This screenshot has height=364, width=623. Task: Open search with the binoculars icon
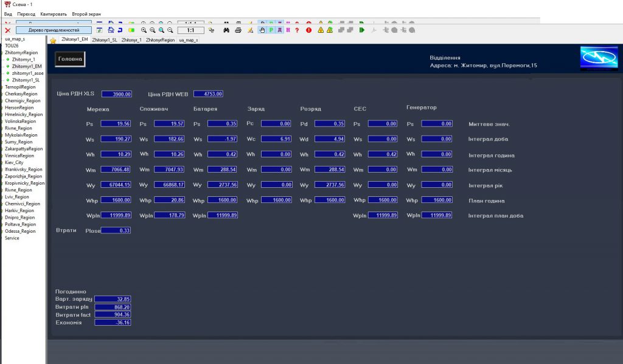[x=226, y=30]
